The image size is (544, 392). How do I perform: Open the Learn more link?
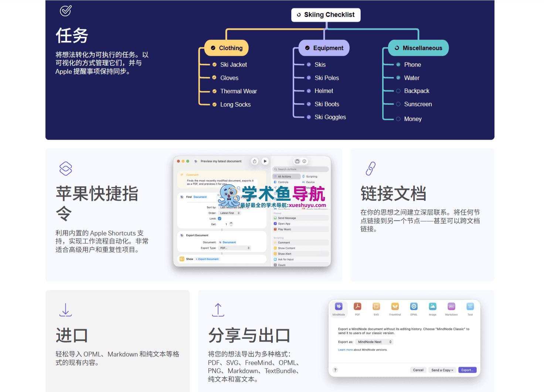coord(345,350)
